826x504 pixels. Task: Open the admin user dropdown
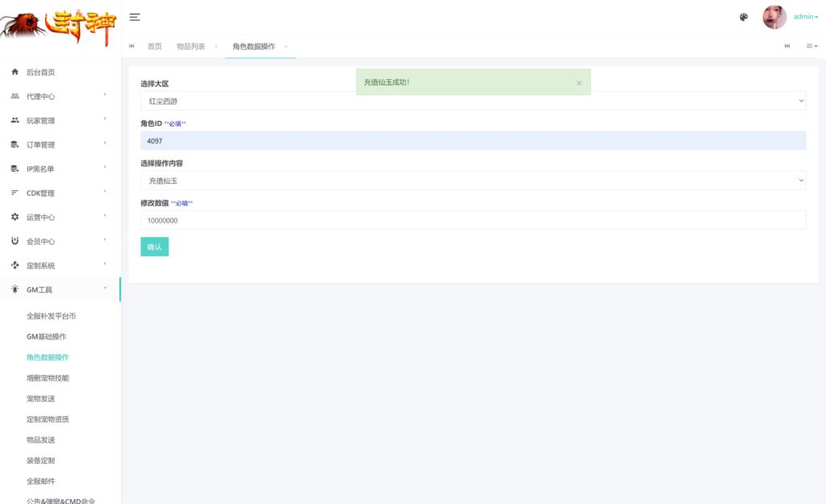[x=805, y=17]
